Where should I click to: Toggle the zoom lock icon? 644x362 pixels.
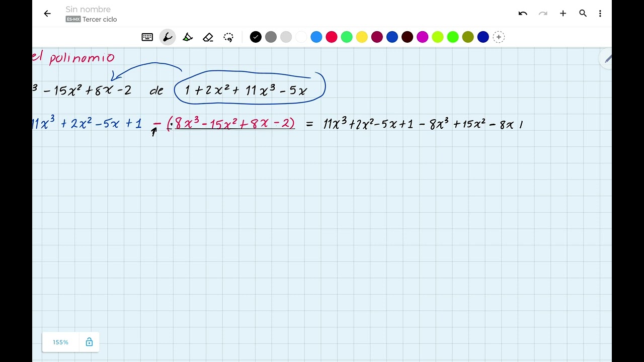[x=89, y=342]
